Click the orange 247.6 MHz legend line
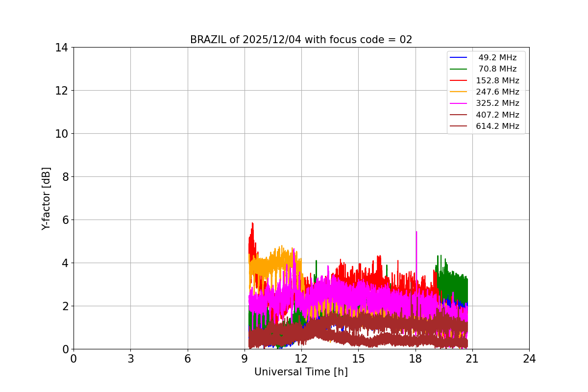This screenshot has width=588, height=392. coord(459,92)
